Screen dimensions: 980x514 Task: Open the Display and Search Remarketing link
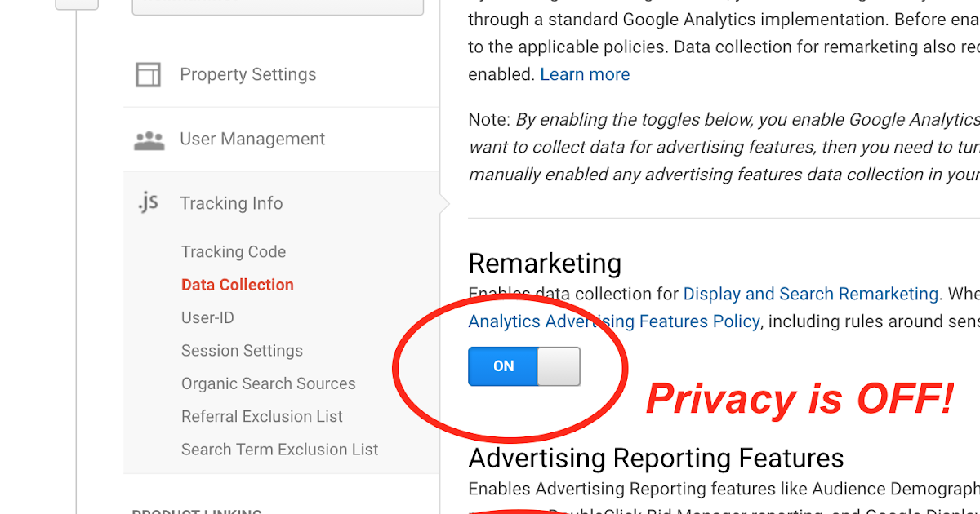(810, 294)
